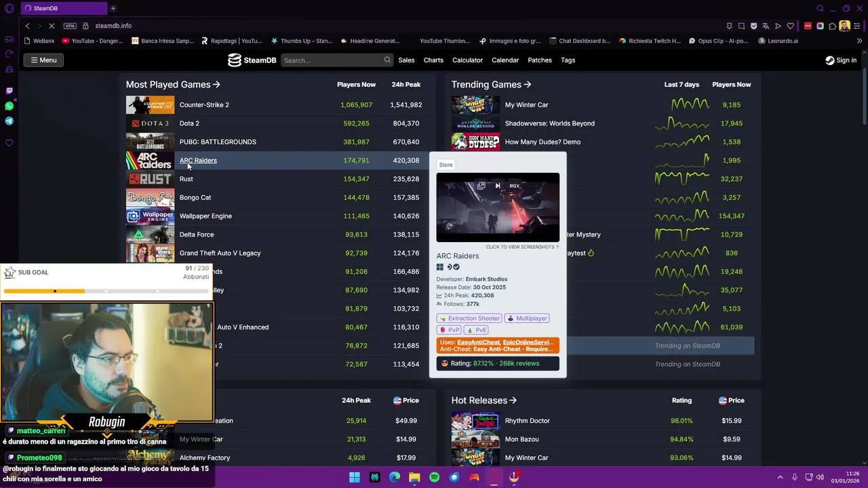
Task: Open Mon Bazou in Hot Releases
Action: click(x=521, y=439)
